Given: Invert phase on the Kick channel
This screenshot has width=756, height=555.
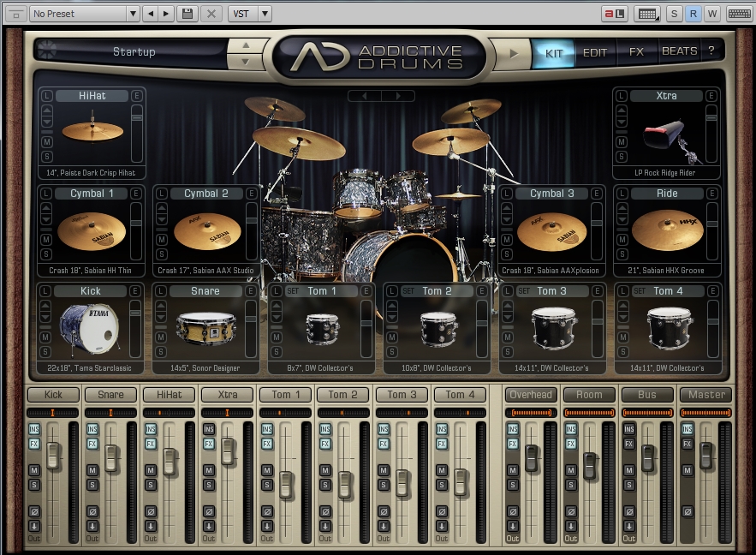Looking at the screenshot, I should pos(34,511).
